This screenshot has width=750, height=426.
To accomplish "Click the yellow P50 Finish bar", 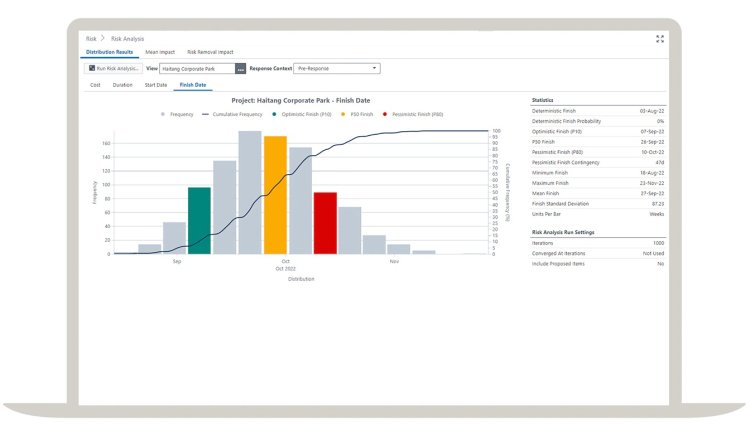I will pos(275,195).
